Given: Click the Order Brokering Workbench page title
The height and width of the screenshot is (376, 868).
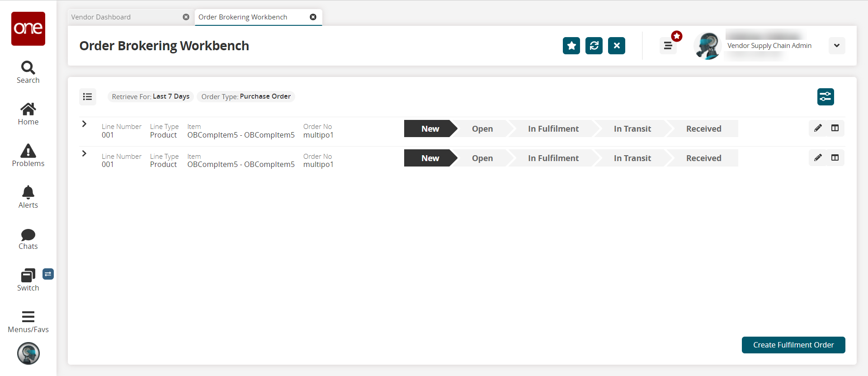Looking at the screenshot, I should pyautogui.click(x=164, y=46).
